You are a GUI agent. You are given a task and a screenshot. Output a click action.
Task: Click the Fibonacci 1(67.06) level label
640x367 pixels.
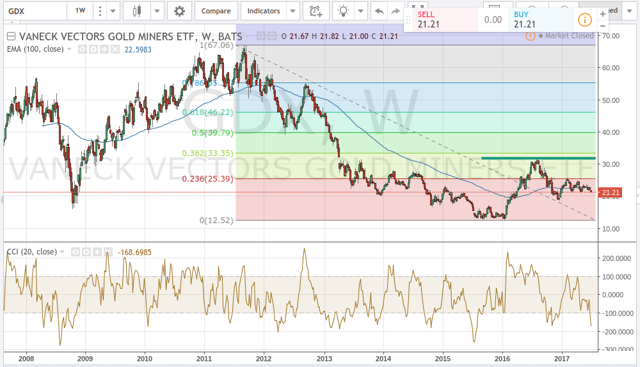pos(217,45)
